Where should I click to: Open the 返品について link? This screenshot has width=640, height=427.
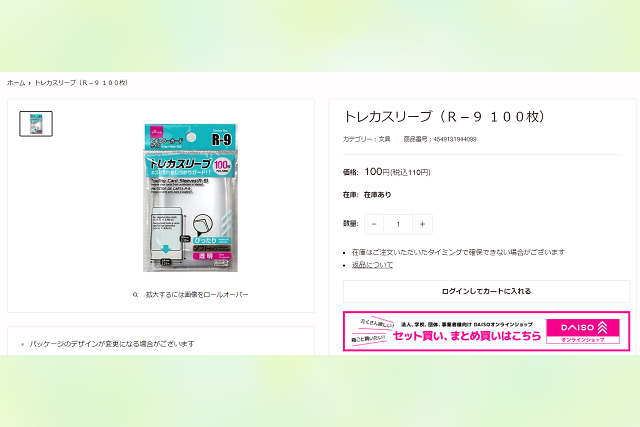372,265
